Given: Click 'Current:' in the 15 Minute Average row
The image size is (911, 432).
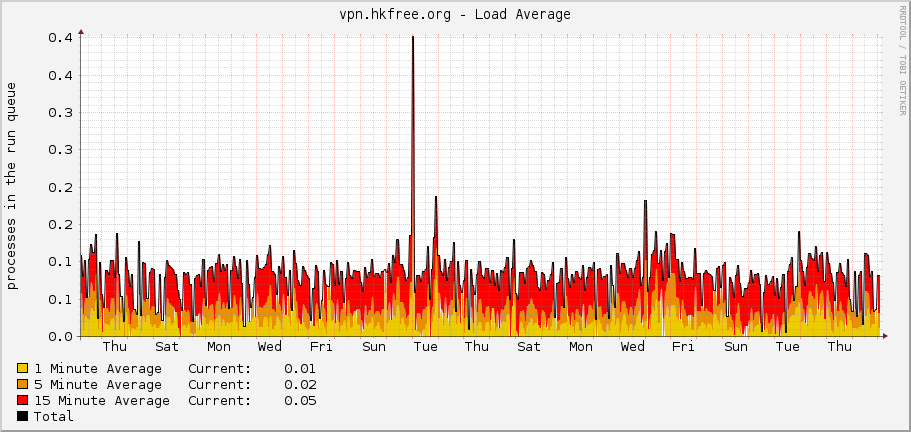Looking at the screenshot, I should click(x=220, y=401).
